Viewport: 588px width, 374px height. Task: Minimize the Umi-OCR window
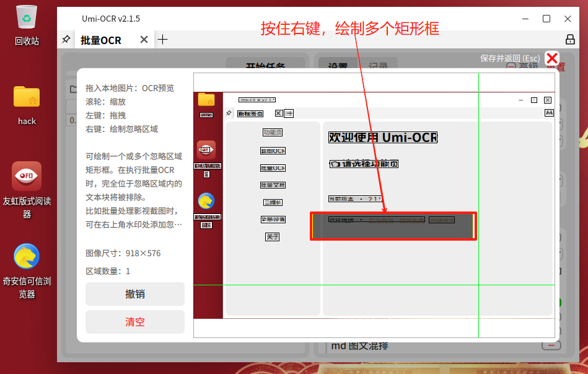coord(525,19)
